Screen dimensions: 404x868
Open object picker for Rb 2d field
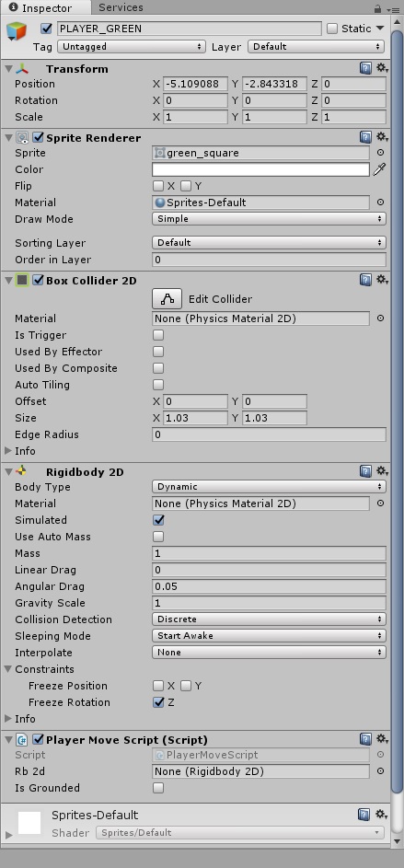(380, 771)
